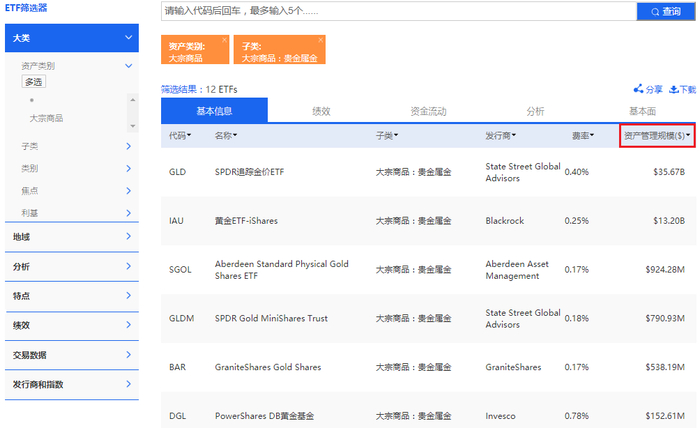Image resolution: width=700 pixels, height=428 pixels.
Task: Click PowerShares DB黄金基金 name
Action: [x=264, y=416]
